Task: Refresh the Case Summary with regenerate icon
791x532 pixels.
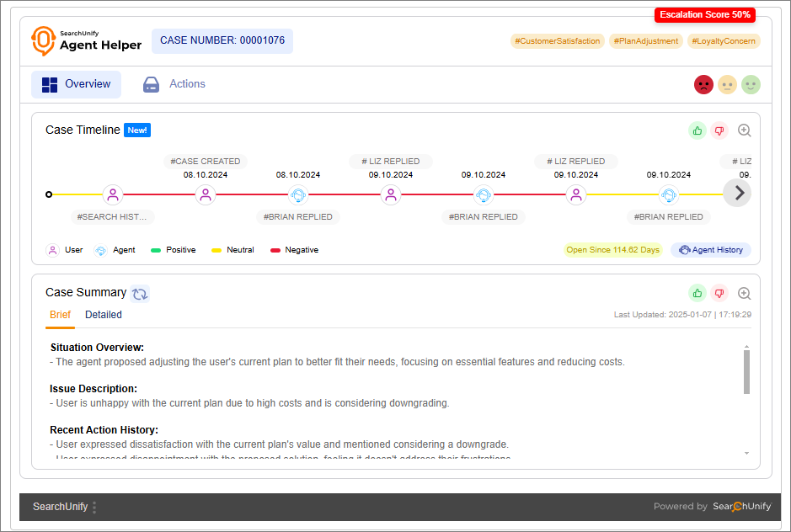Action: [140, 293]
